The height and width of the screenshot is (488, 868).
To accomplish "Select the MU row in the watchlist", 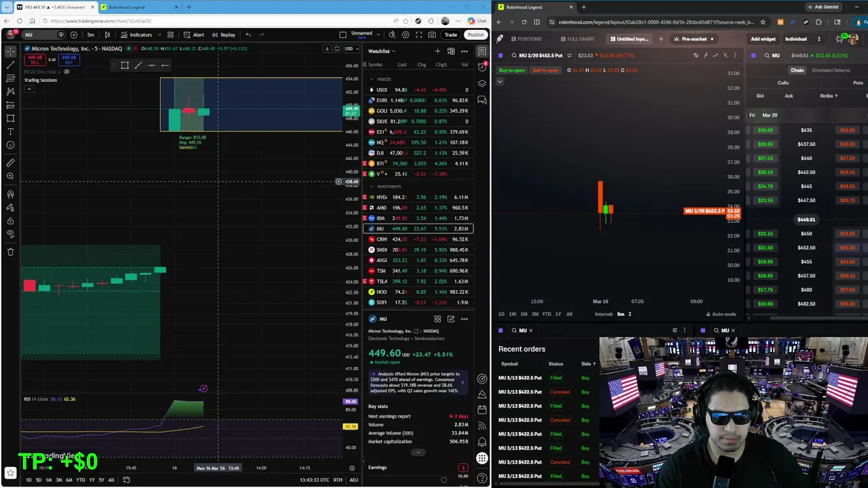I will 418,228.
